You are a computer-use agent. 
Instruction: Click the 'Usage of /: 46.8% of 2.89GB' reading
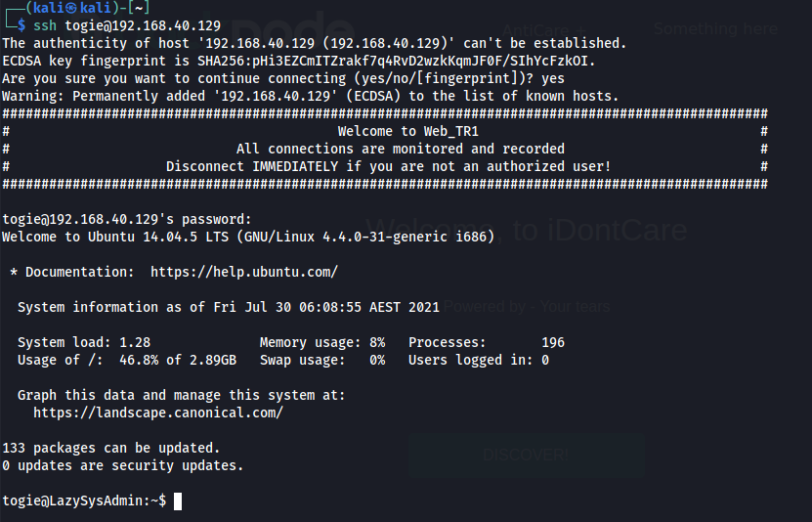click(127, 360)
